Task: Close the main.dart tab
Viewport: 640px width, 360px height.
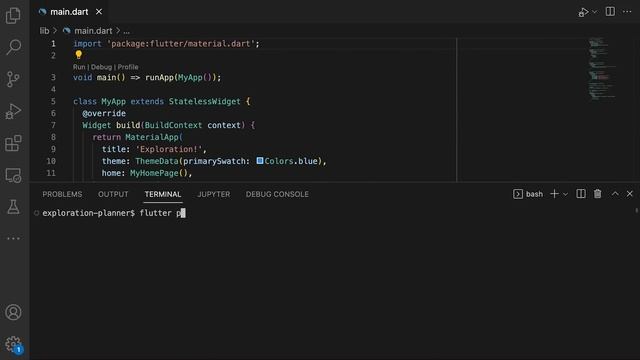Action: pyautogui.click(x=99, y=12)
